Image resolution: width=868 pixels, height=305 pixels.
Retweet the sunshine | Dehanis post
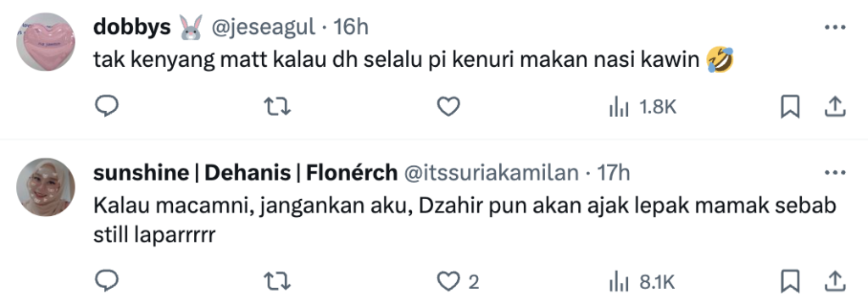click(x=277, y=282)
